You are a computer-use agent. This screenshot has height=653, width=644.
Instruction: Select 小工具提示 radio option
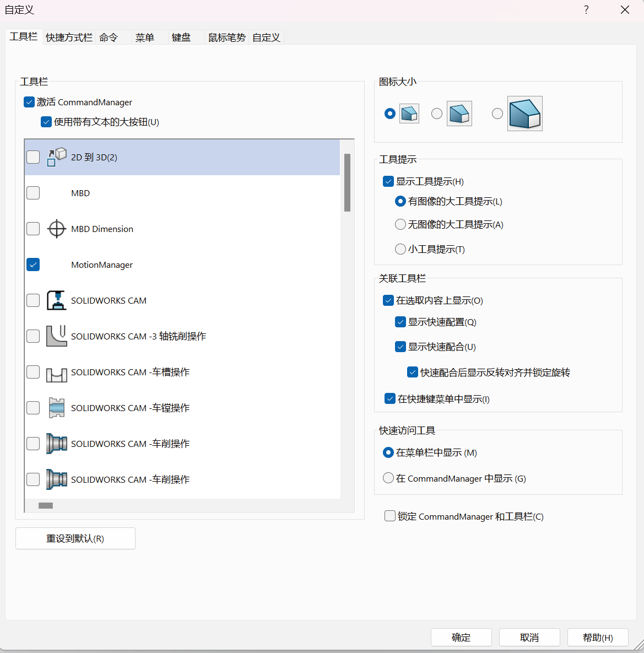click(401, 249)
